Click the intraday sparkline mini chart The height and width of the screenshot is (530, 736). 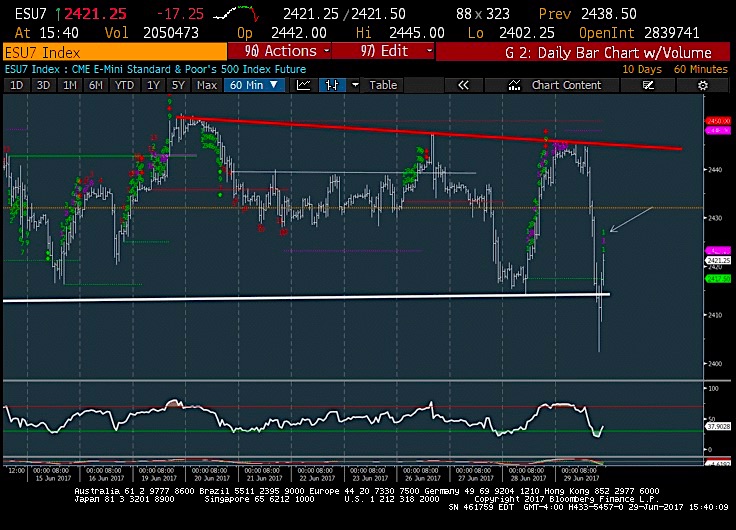(x=236, y=14)
